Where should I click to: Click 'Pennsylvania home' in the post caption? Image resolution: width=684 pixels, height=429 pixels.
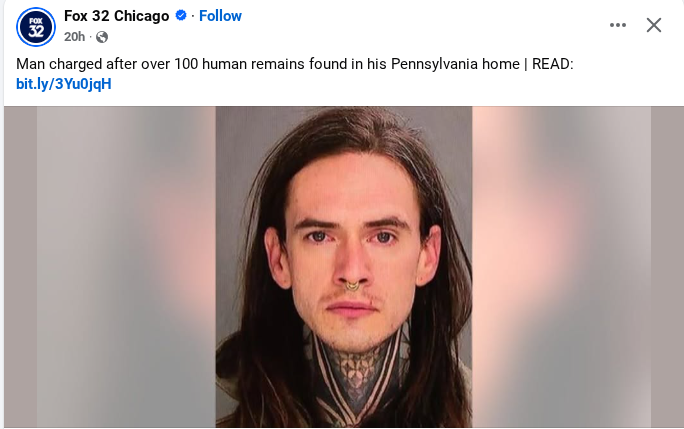click(x=455, y=64)
